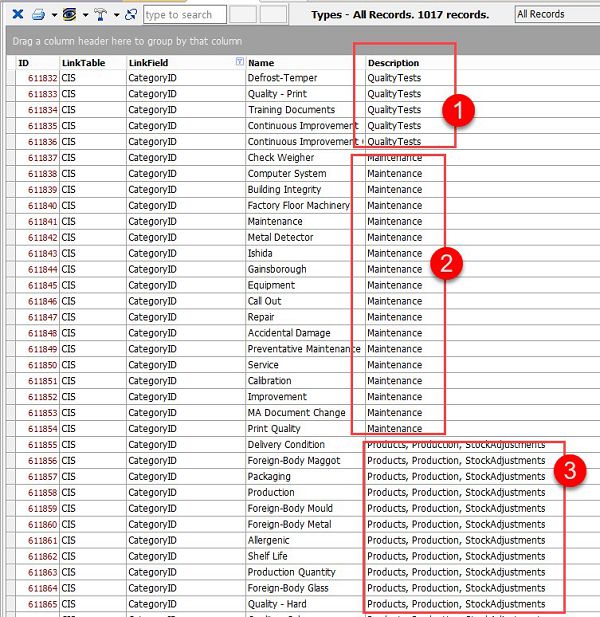Click the hammer tools icon
600x617 pixels.
pyautogui.click(x=100, y=15)
